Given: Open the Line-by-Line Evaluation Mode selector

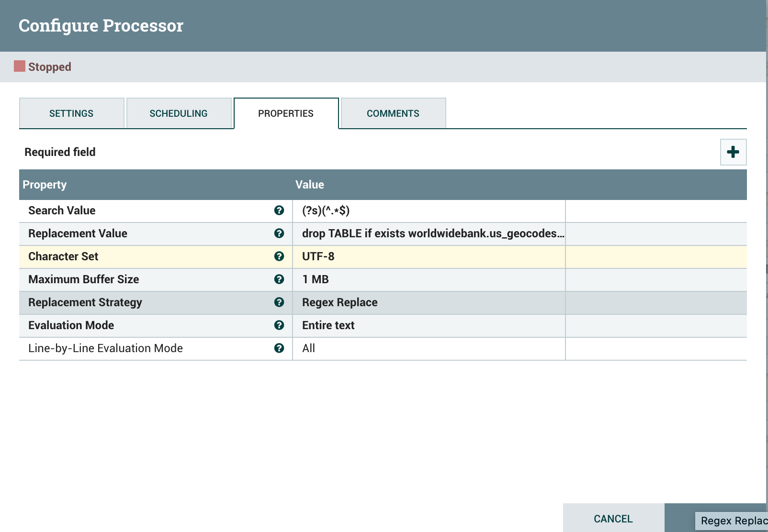Looking at the screenshot, I should coord(429,348).
